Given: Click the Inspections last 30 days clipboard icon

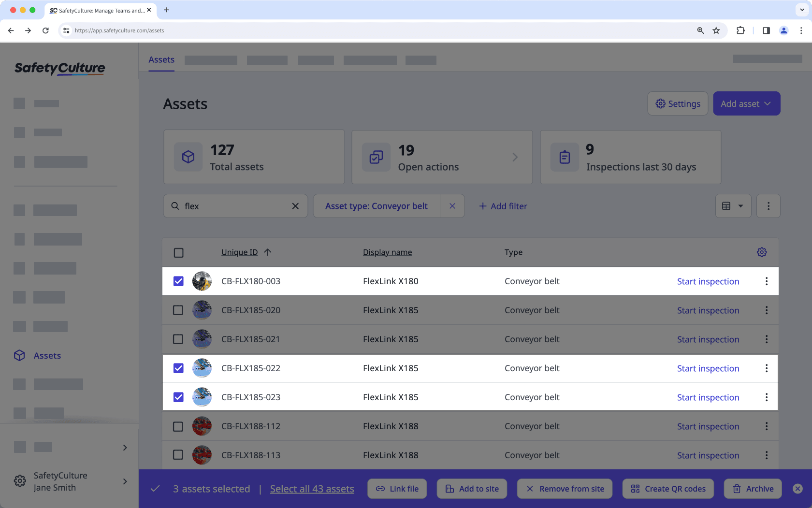Looking at the screenshot, I should pos(564,157).
